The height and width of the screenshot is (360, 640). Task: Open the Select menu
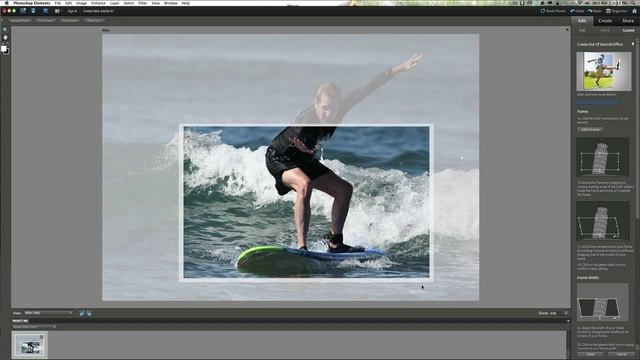129,3
